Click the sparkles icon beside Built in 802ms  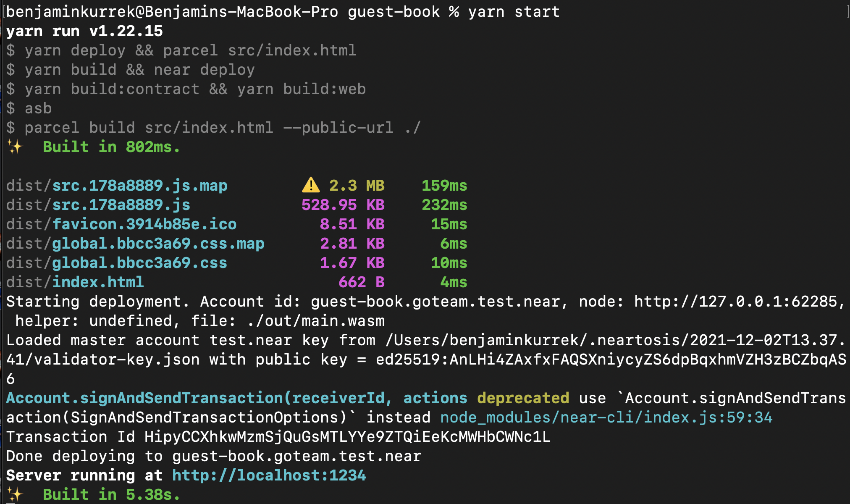15,147
